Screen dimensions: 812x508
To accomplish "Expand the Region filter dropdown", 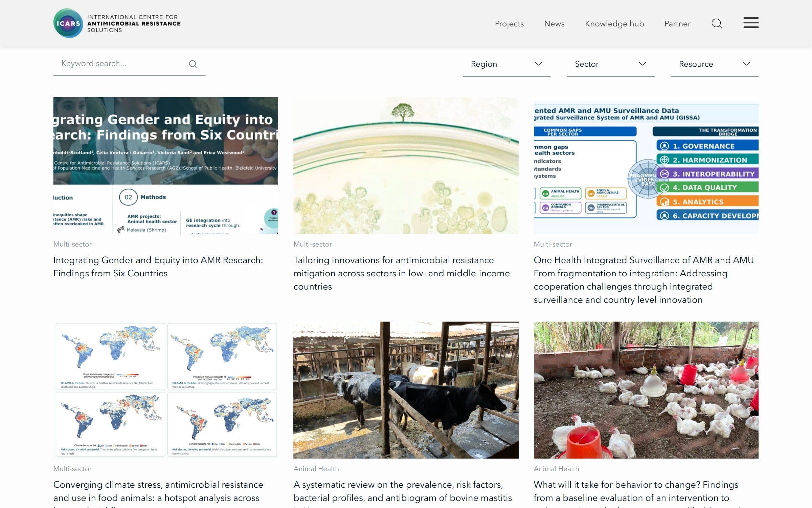I will click(x=506, y=64).
